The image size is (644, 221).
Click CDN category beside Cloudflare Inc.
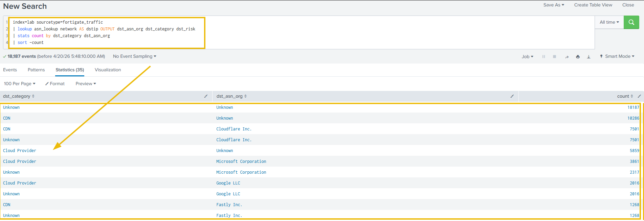pyautogui.click(x=7, y=129)
